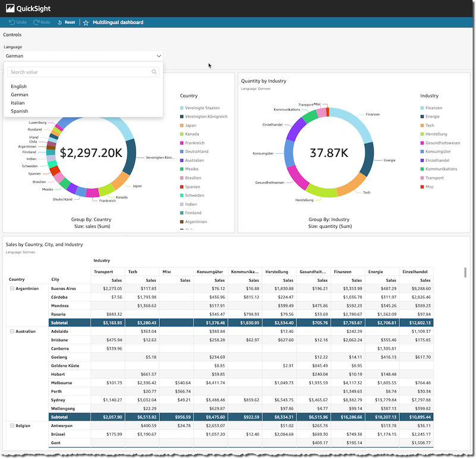Collapse the Belgien row group

[x=12, y=426]
